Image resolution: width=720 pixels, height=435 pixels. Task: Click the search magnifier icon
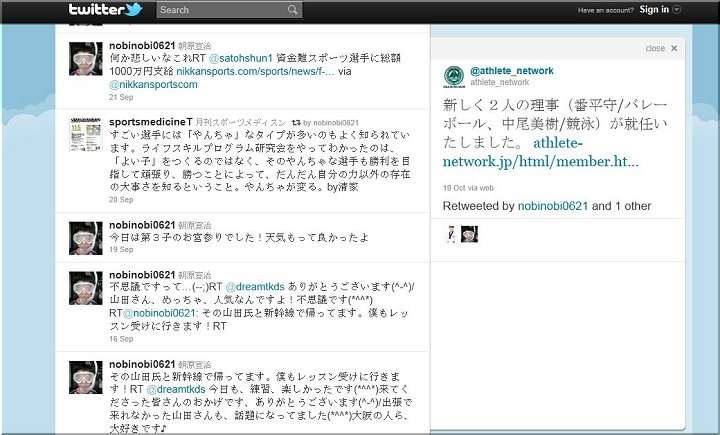(x=293, y=10)
